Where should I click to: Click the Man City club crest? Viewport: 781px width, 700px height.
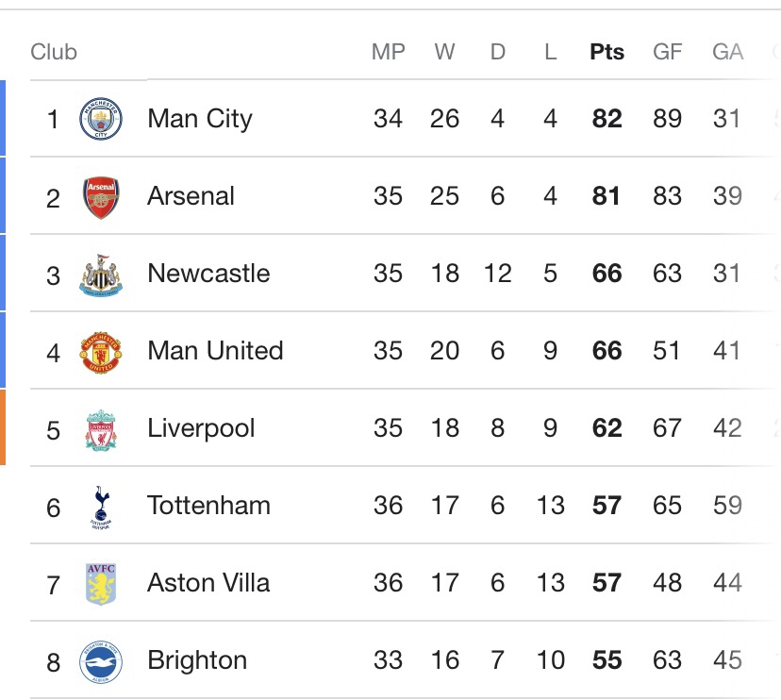point(102,119)
